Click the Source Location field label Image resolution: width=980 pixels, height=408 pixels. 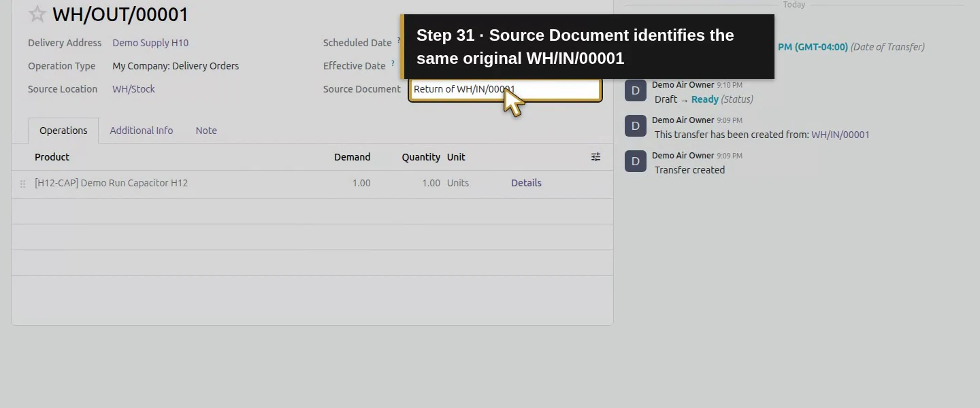point(63,89)
